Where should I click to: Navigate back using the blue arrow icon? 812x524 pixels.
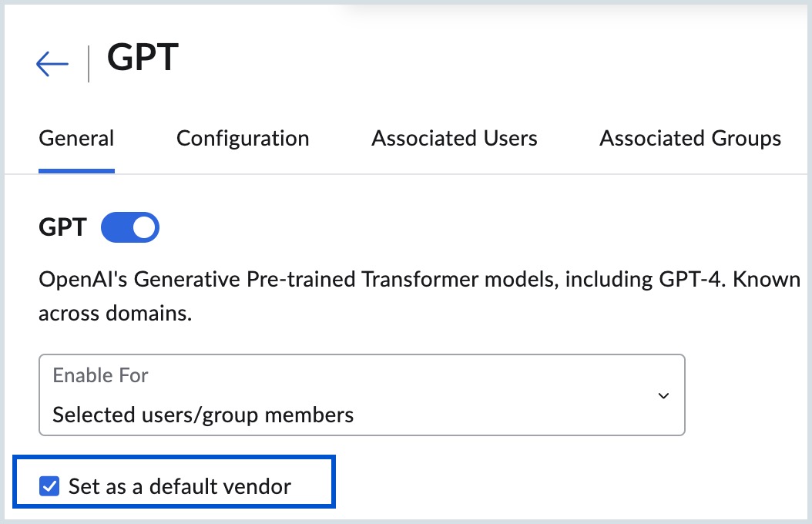(51, 63)
